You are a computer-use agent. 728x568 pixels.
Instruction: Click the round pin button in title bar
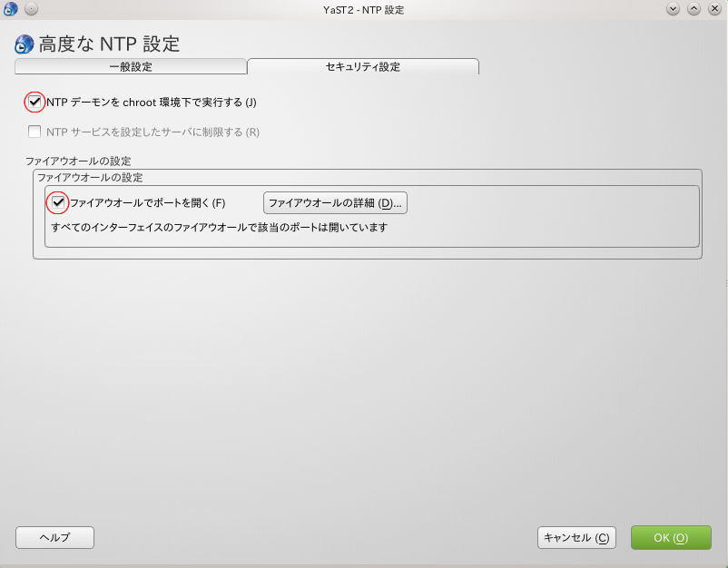pyautogui.click(x=31, y=9)
